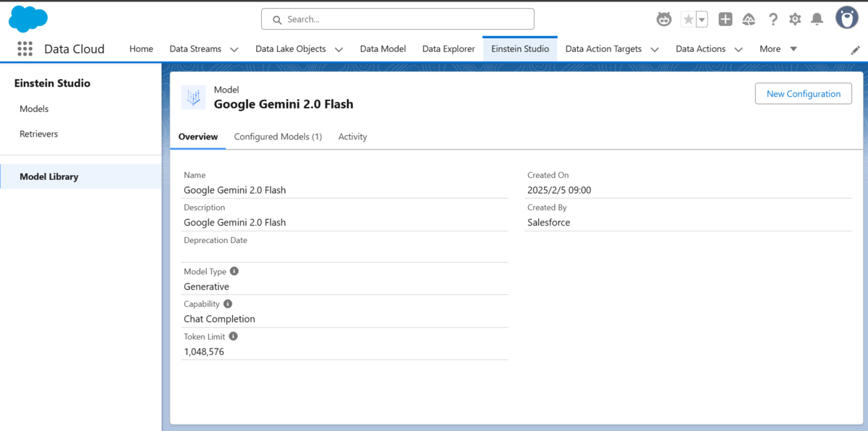The width and height of the screenshot is (868, 431).
Task: Switch to the Overview tab
Action: (198, 137)
